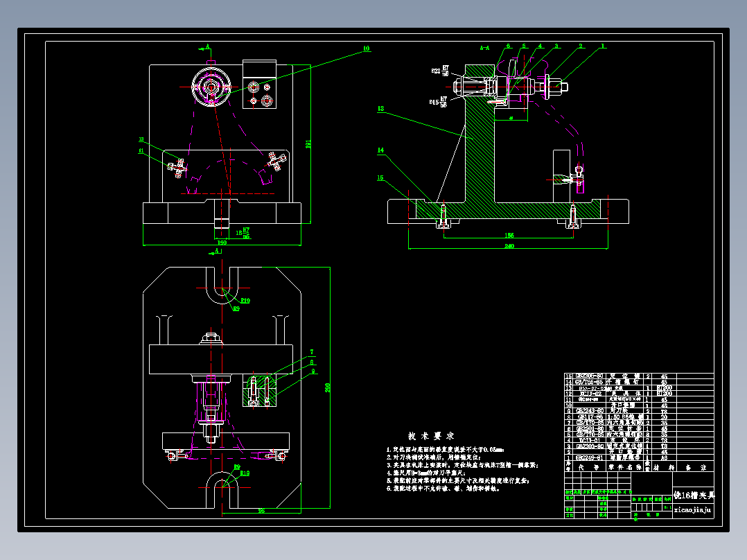Select balloon number 2 at top right

[x=581, y=46]
